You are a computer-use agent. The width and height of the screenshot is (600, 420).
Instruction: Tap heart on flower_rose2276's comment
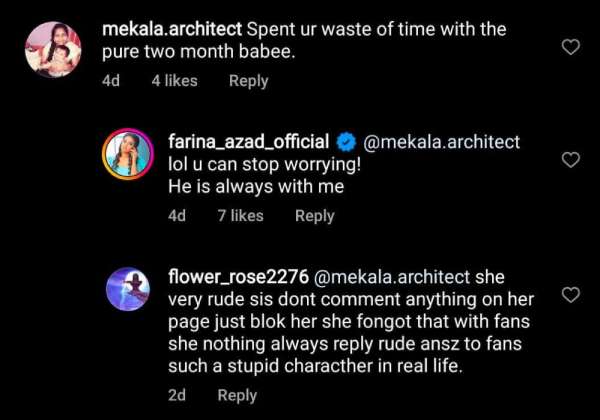[x=571, y=294]
